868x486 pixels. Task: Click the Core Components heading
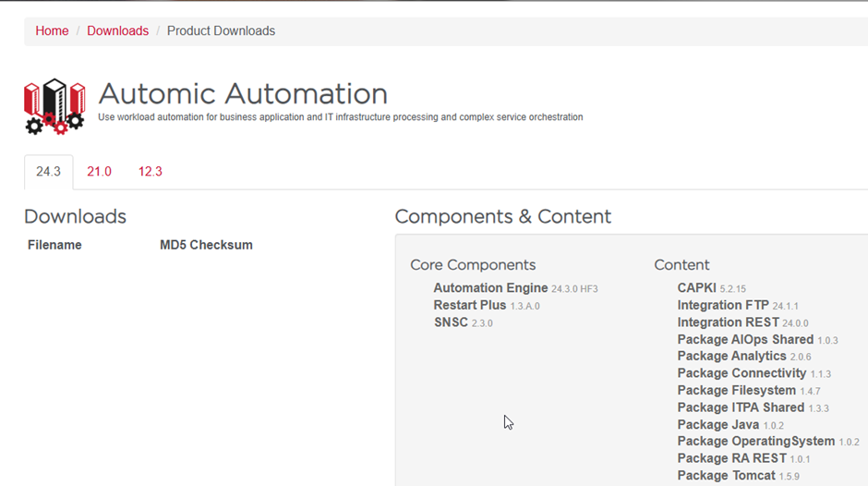click(x=474, y=265)
